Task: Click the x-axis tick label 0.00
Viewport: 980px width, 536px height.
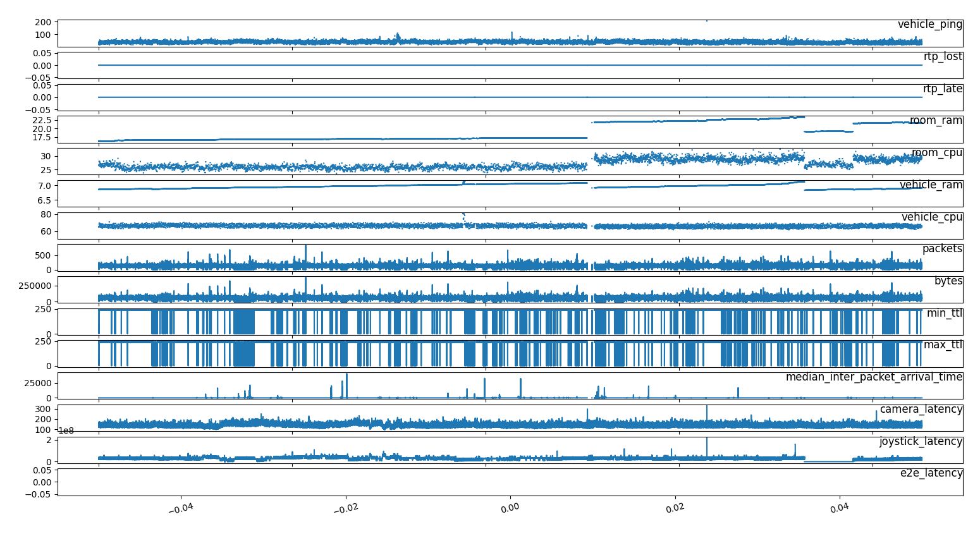Action: (510, 507)
